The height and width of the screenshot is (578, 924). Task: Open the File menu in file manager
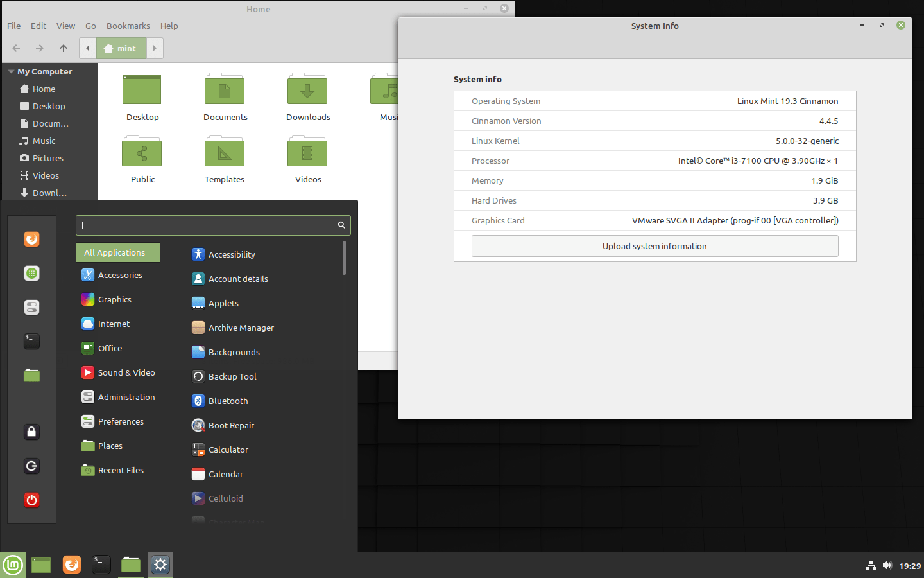(14, 26)
